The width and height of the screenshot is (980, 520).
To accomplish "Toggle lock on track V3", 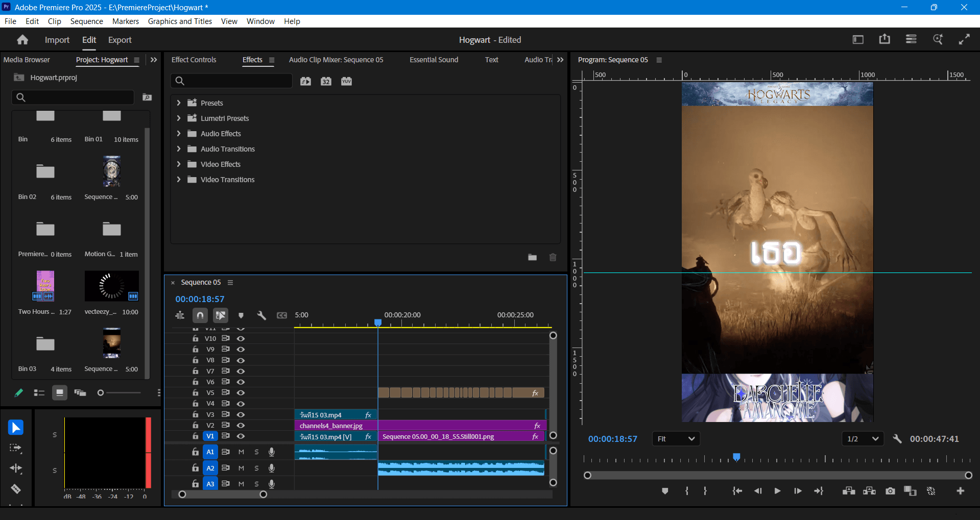I will [x=196, y=415].
